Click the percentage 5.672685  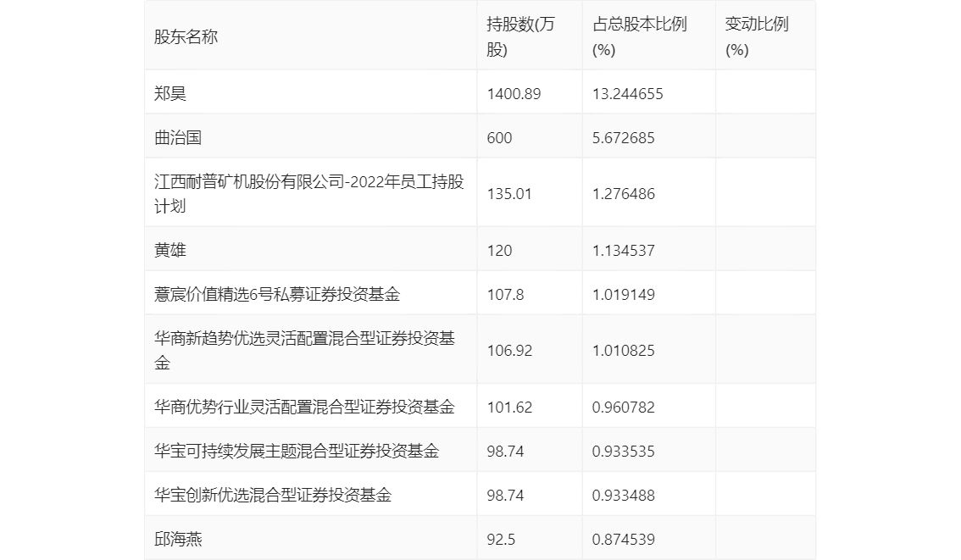point(624,138)
